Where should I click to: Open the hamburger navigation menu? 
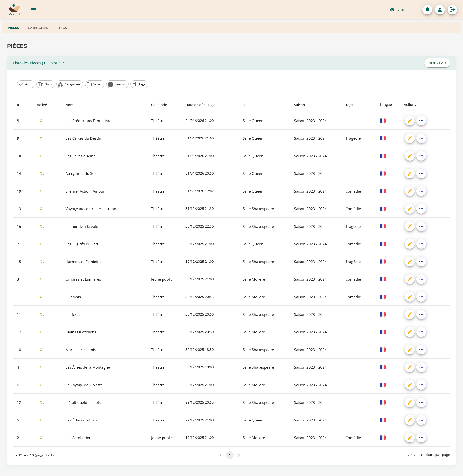[x=34, y=10]
